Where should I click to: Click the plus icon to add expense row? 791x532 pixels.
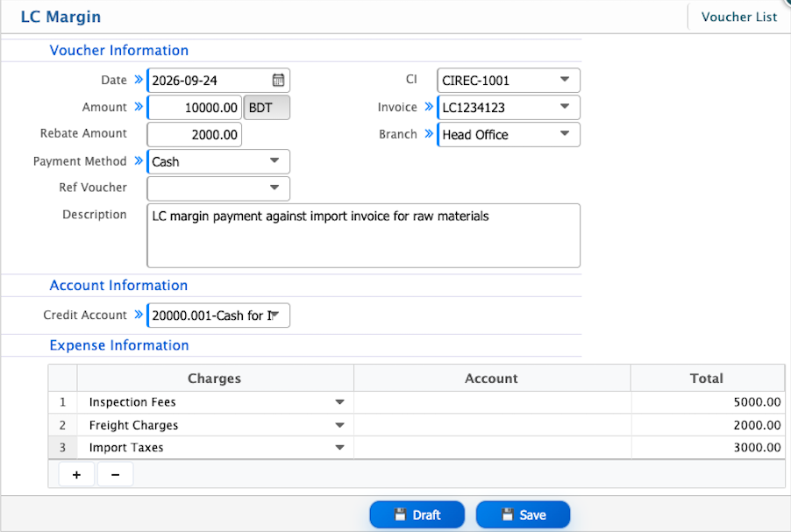tap(76, 474)
